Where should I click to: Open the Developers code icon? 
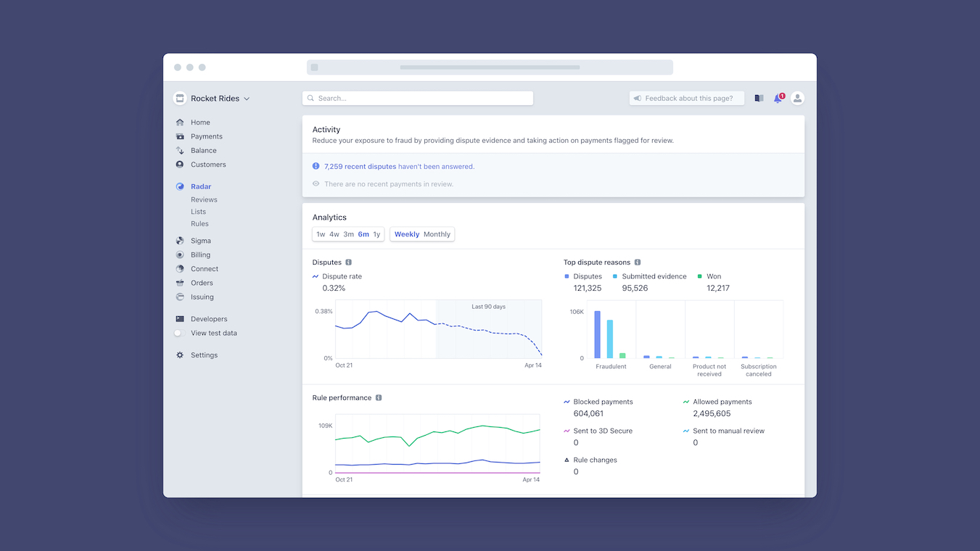(179, 318)
